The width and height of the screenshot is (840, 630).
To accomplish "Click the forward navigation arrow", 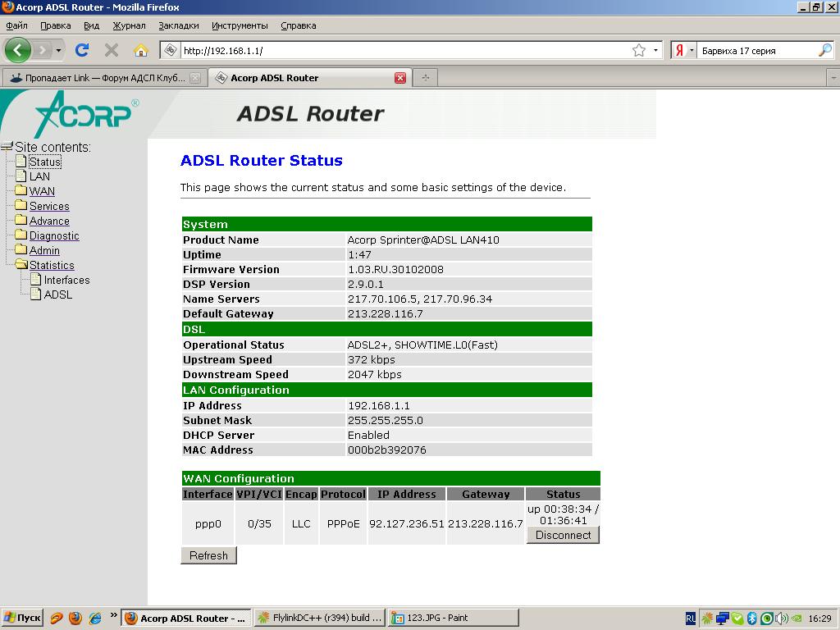I will 43,50.
